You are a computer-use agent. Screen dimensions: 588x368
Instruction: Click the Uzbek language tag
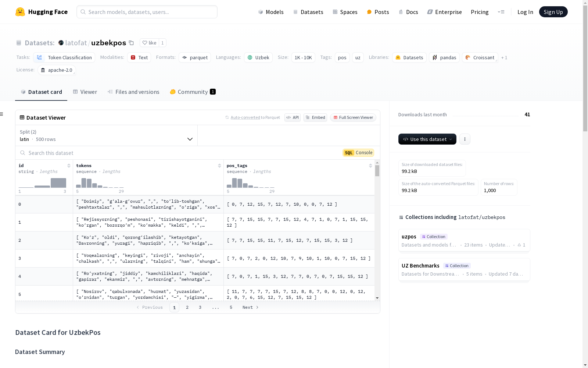[x=258, y=57]
